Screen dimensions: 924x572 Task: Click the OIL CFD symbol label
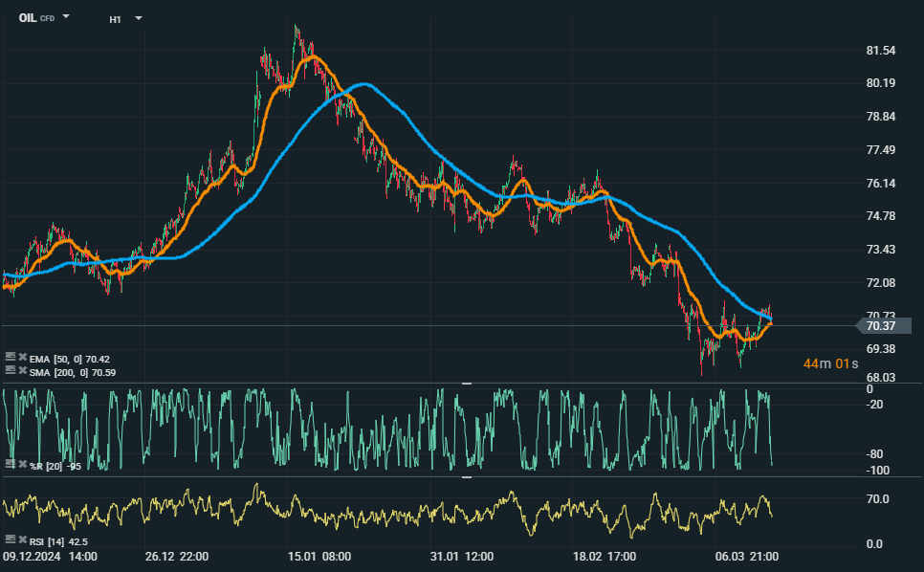(x=36, y=18)
